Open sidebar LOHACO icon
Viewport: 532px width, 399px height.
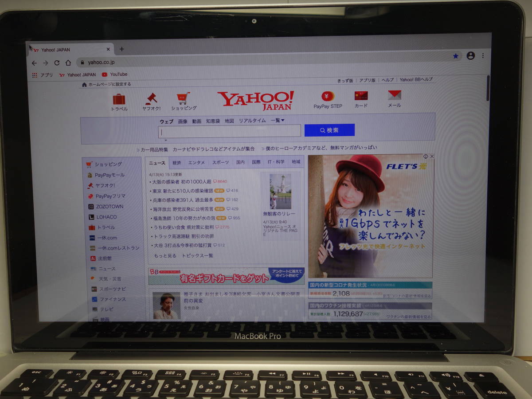click(92, 217)
